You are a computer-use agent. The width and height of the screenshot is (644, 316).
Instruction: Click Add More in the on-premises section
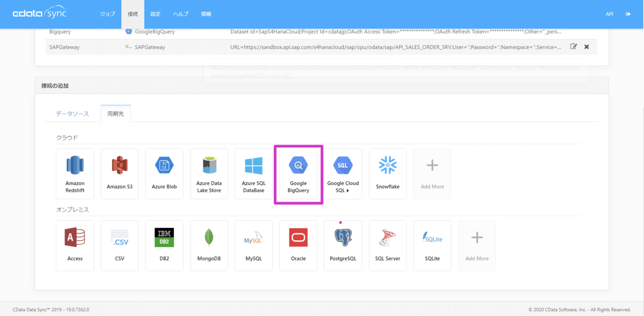[x=477, y=246]
